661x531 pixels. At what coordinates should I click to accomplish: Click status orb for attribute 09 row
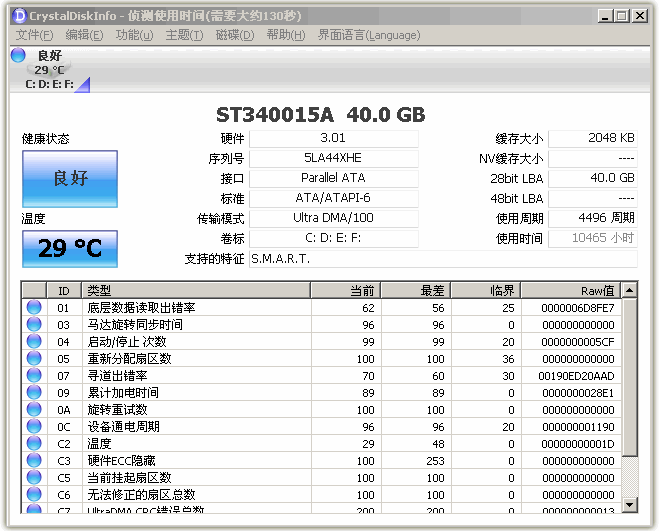coord(34,392)
